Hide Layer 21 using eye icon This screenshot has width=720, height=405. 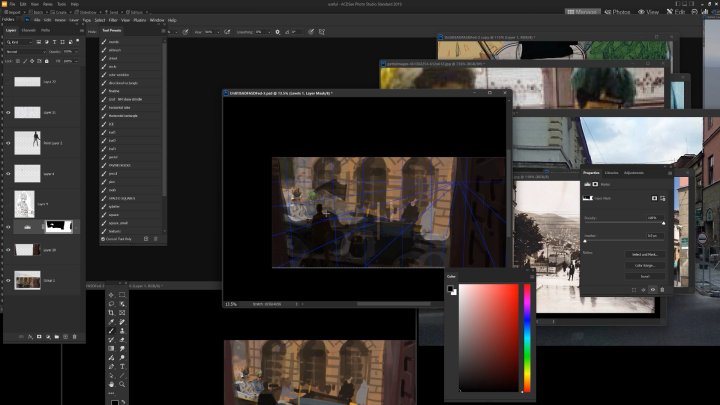[8, 112]
